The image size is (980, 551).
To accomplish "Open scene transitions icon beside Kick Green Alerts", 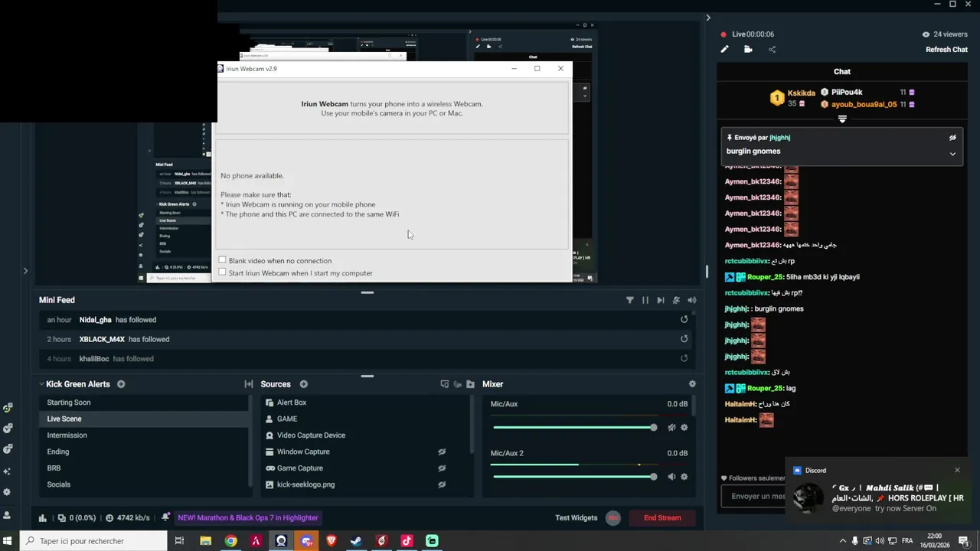I will [x=249, y=384].
